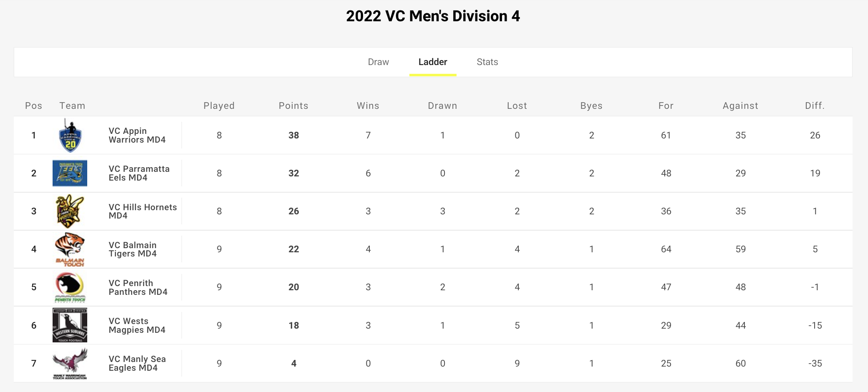Open VC Manly Sea Eagles MD4 link

137,363
